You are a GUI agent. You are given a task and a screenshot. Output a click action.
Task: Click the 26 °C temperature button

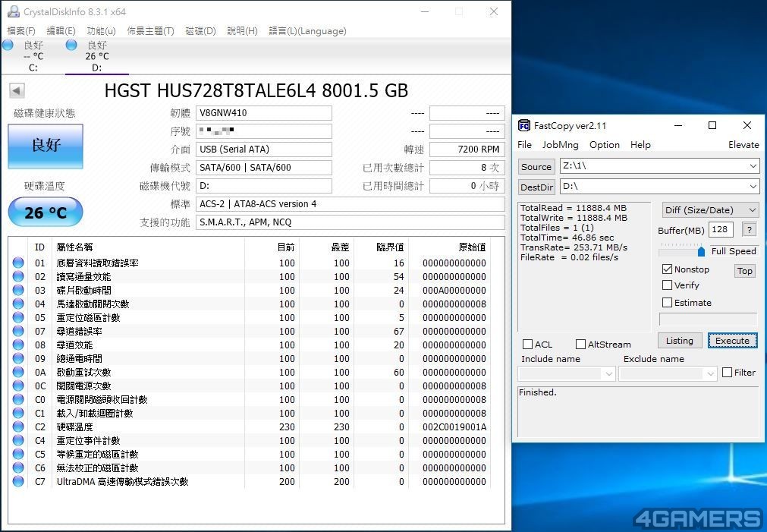(46, 212)
